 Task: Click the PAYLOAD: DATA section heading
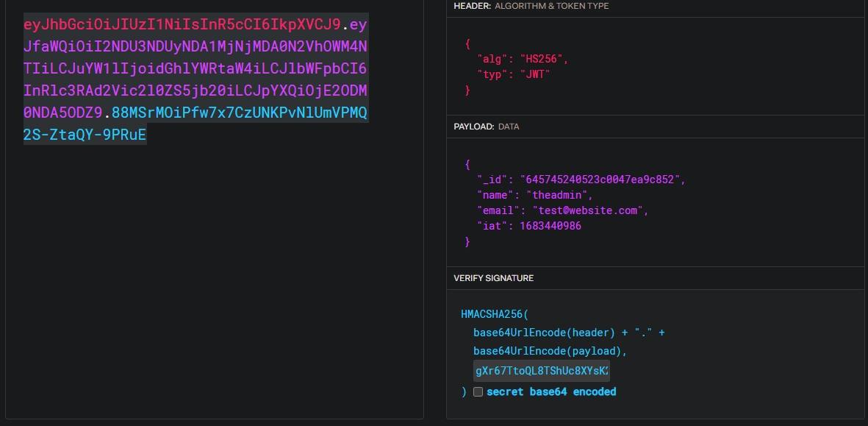point(486,127)
